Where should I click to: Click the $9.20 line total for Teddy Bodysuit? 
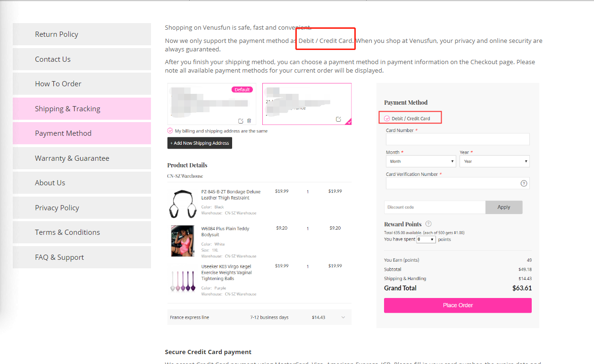(x=335, y=228)
